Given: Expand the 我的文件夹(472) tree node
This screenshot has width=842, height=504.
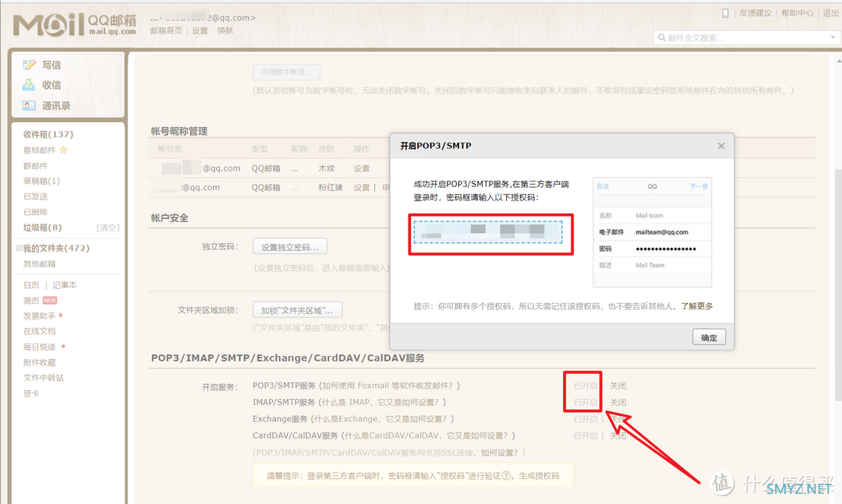Looking at the screenshot, I should click(x=19, y=248).
